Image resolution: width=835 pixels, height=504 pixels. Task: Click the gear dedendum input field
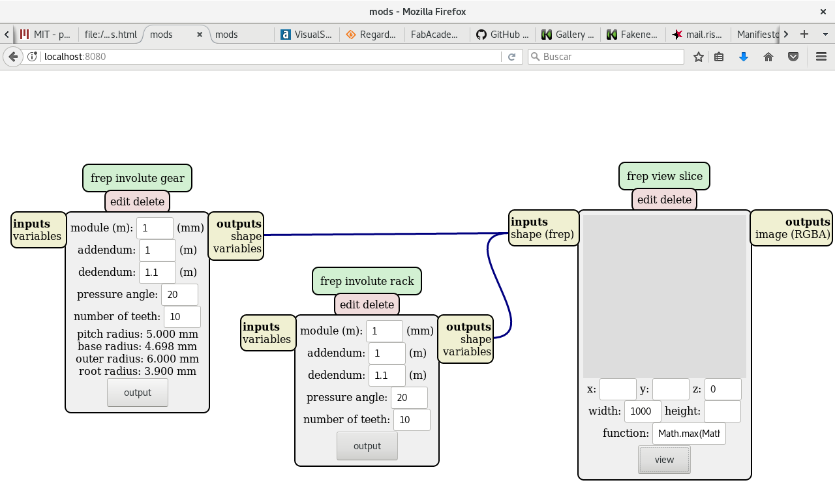(157, 273)
